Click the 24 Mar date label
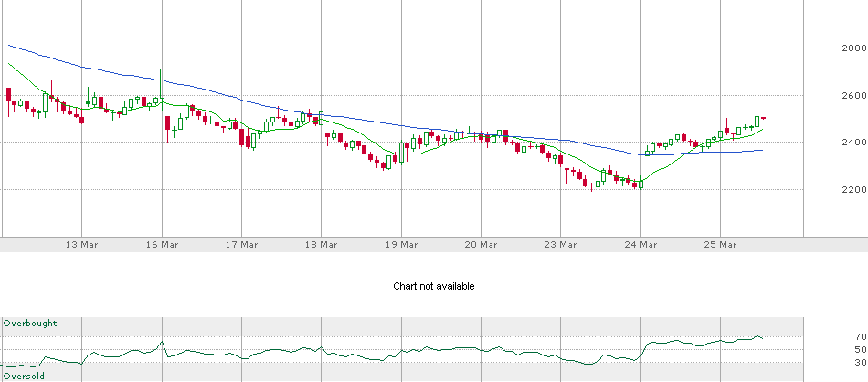Viewport: 868px width, 382px height. 641,244
